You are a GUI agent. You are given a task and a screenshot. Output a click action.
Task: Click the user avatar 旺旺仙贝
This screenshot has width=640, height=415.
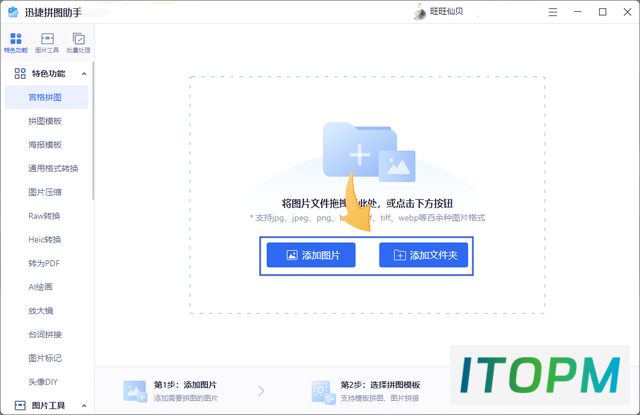420,12
